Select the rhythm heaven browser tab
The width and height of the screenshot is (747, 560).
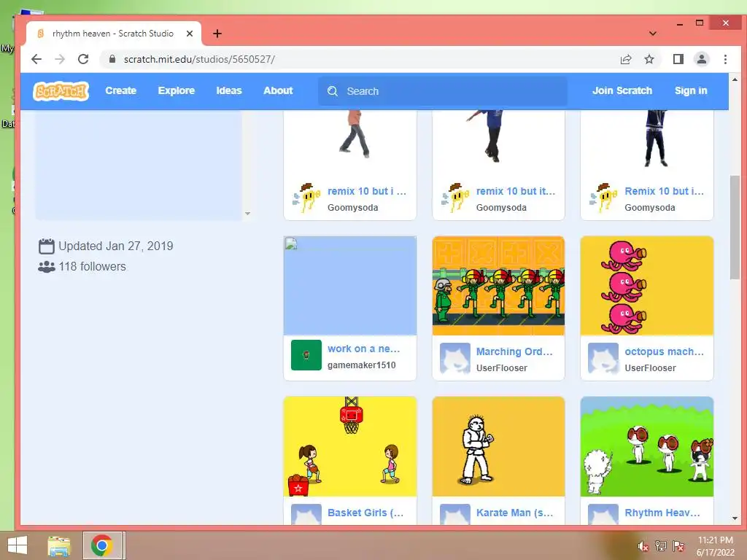tap(113, 34)
